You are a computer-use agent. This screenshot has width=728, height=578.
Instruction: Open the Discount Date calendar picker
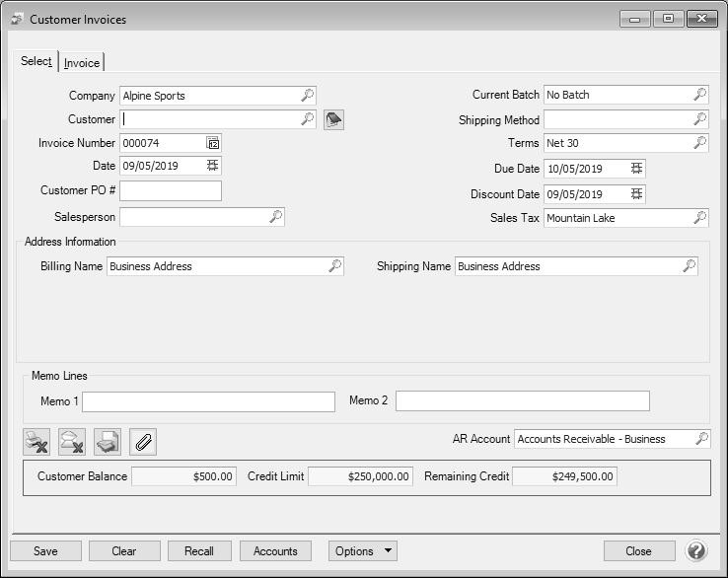pos(637,194)
